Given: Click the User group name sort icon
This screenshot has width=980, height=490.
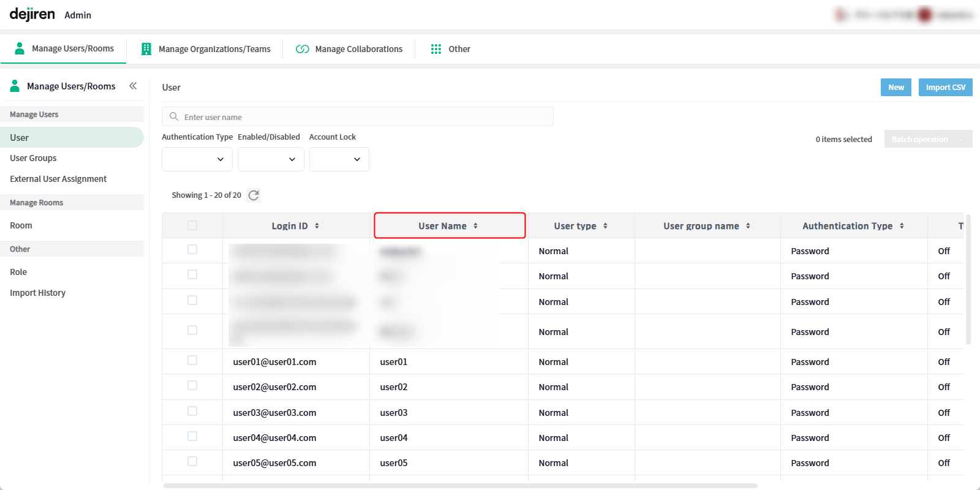Looking at the screenshot, I should click(748, 226).
